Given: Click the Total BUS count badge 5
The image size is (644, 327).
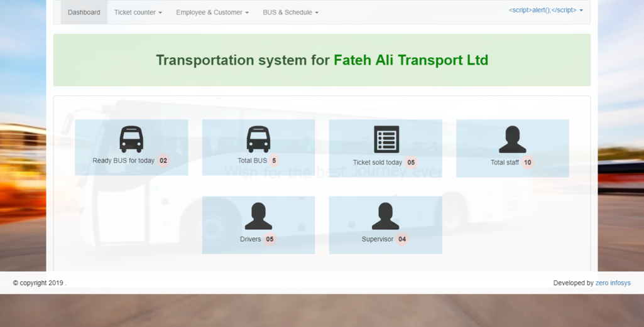Looking at the screenshot, I should 274,161.
